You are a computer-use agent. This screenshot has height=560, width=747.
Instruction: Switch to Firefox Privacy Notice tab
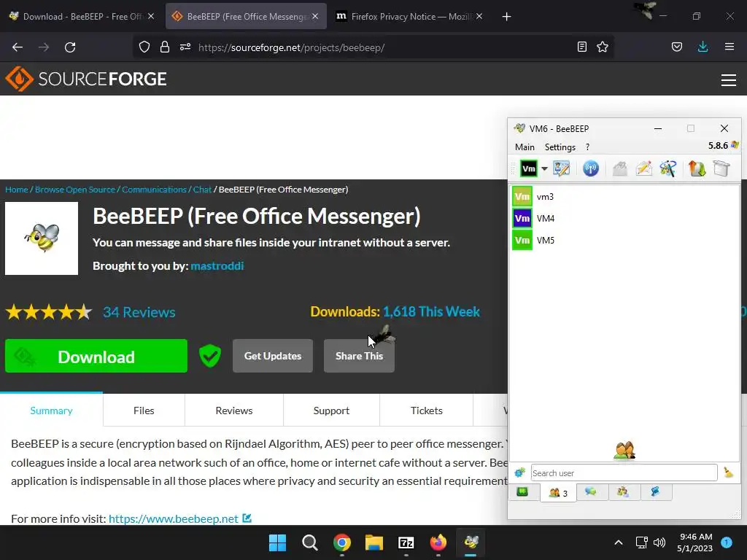[409, 17]
